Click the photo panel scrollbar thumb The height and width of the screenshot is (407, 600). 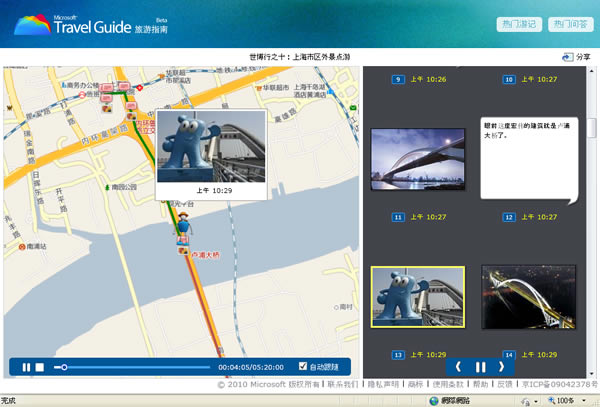point(591,128)
